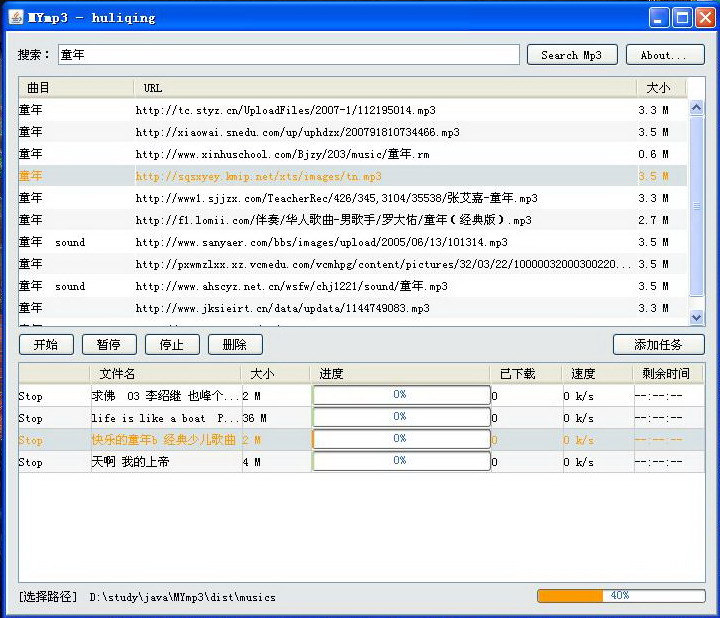Screen dimensions: 720x618
Task: Click the progress bar of 快乐的童年b
Action: coord(401,439)
